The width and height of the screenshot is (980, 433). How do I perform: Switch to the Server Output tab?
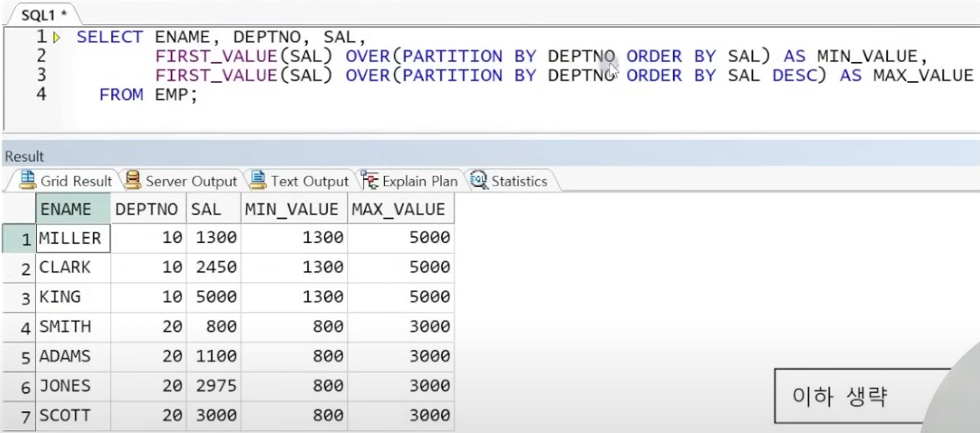click(x=182, y=181)
